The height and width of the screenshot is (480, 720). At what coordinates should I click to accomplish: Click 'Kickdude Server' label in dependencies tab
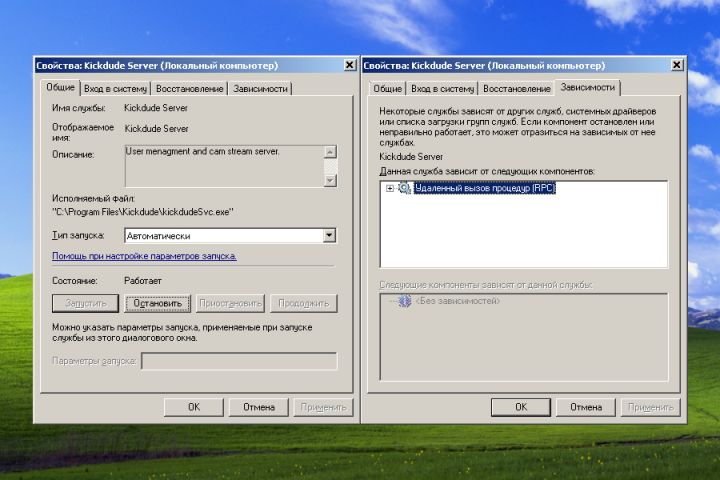coord(411,157)
